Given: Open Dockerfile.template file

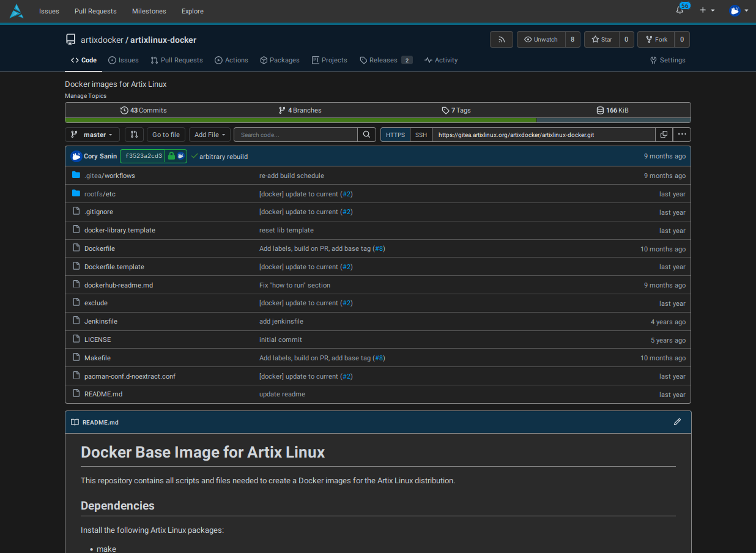Looking at the screenshot, I should tap(114, 267).
